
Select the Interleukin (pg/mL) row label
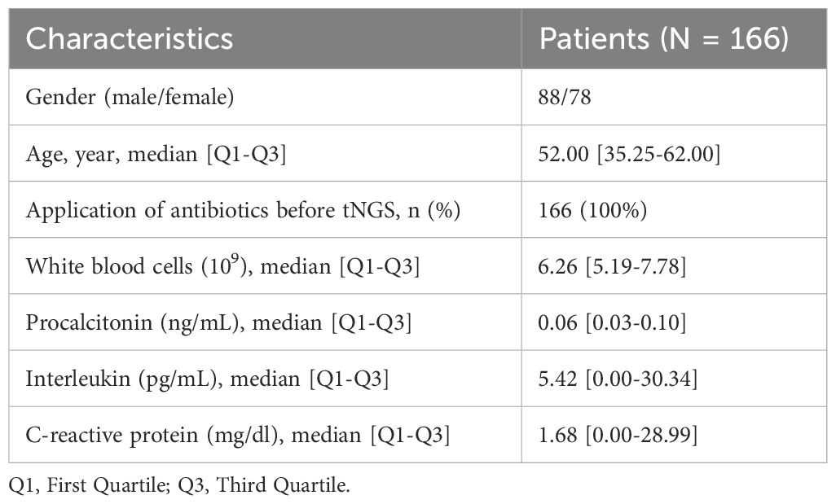[x=207, y=379]
